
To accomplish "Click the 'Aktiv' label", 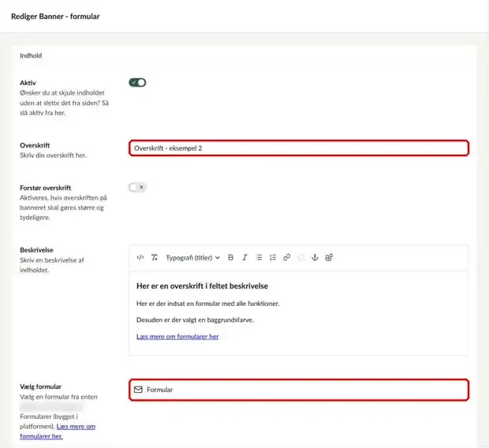I will tap(28, 83).
